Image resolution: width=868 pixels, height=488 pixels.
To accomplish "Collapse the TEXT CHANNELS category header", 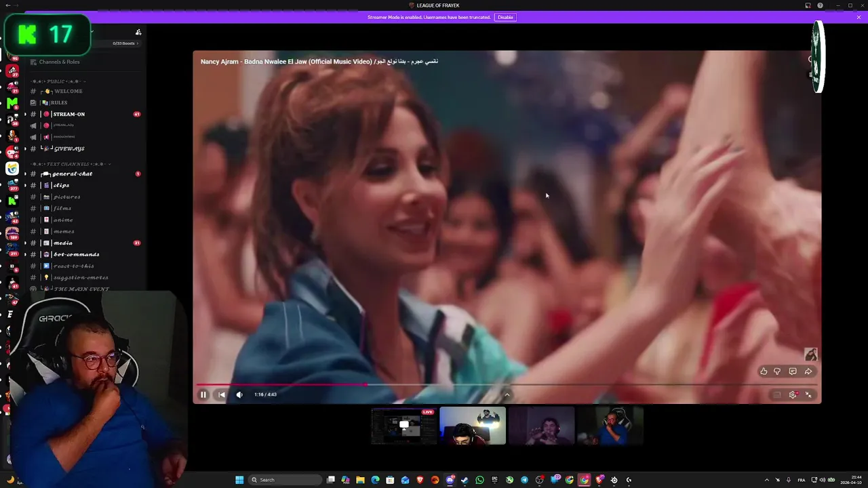I will (x=71, y=164).
